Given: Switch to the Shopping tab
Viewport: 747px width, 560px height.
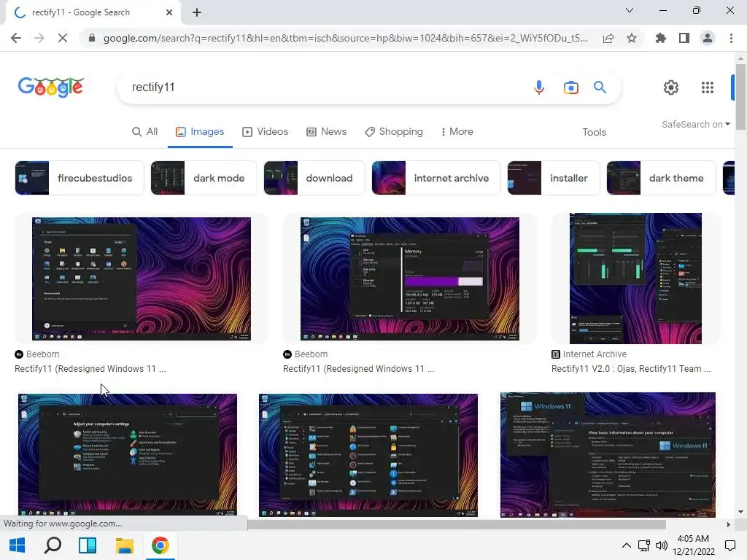Looking at the screenshot, I should coord(394,132).
